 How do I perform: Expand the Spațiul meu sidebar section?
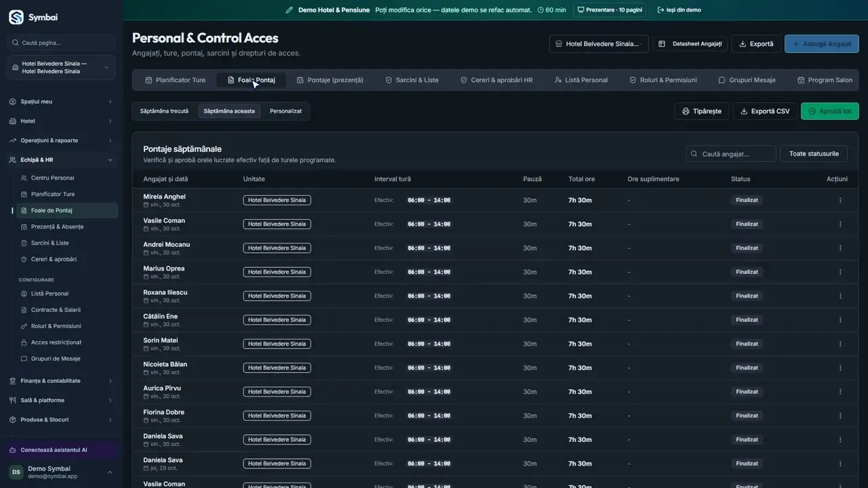tap(61, 102)
